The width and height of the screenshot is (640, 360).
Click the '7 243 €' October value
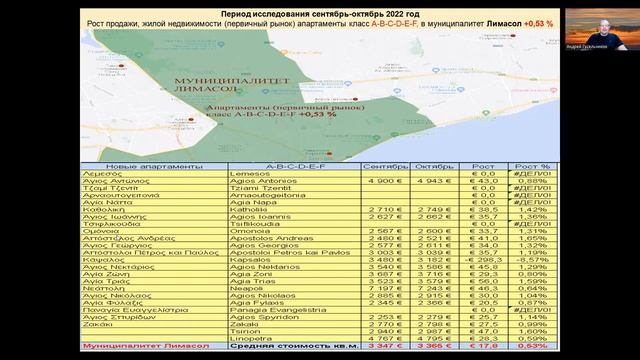(x=434, y=289)
